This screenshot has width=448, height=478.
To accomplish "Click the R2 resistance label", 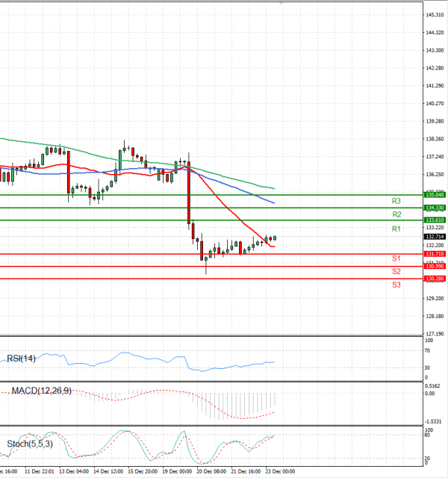I will [x=396, y=214].
